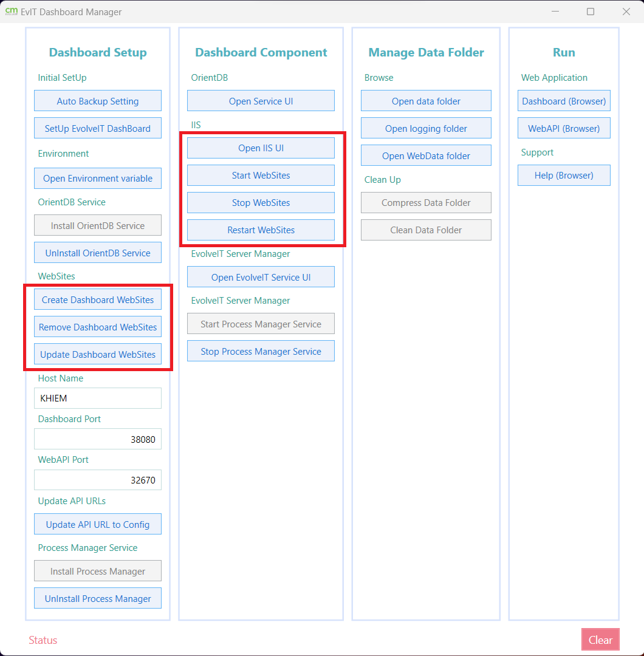
Task: Stop Process Manager Service
Action: pyautogui.click(x=261, y=351)
